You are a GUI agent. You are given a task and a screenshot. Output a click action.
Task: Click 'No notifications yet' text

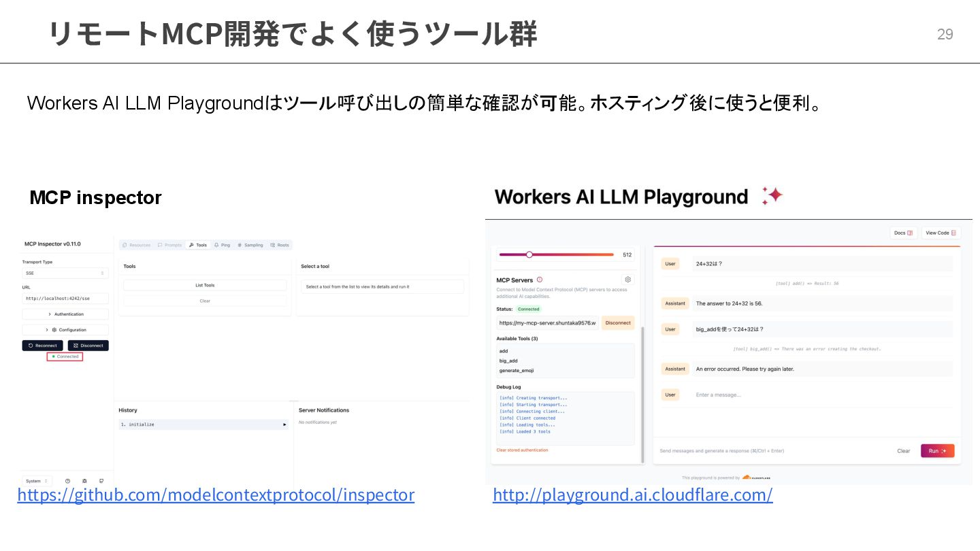pos(318,422)
